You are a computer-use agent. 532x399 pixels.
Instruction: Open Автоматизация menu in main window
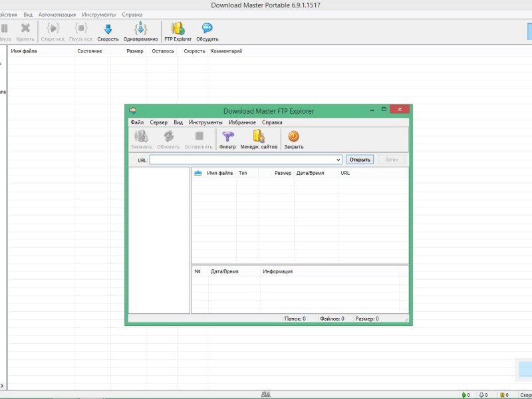[57, 15]
